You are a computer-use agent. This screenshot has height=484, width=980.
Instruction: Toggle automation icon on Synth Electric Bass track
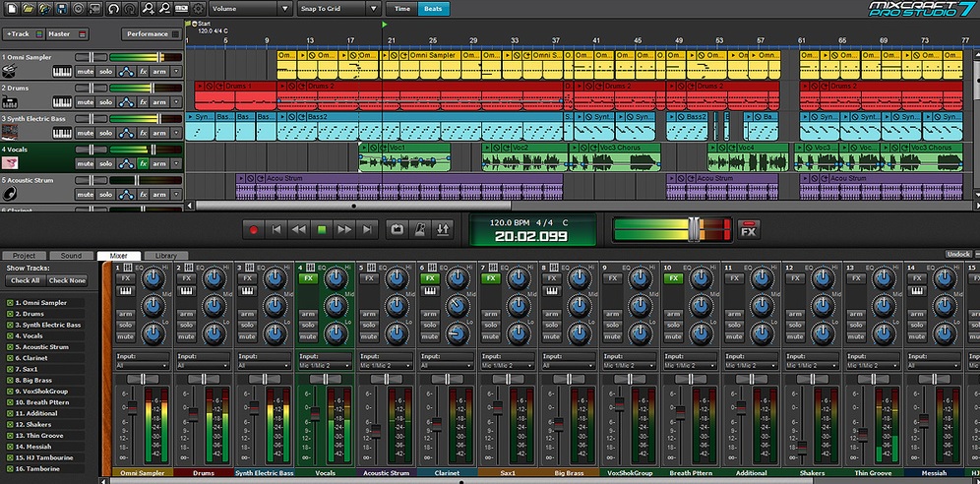click(126, 133)
